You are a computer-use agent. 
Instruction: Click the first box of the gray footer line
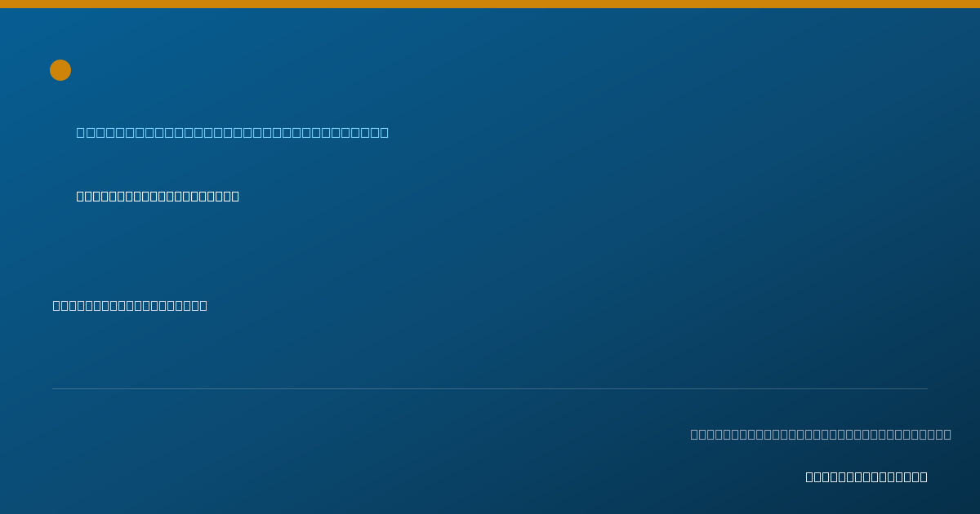tap(695, 434)
